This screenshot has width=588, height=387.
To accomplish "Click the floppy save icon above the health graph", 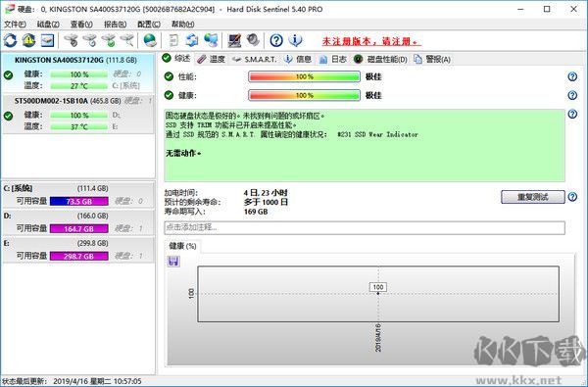I will pos(173,262).
